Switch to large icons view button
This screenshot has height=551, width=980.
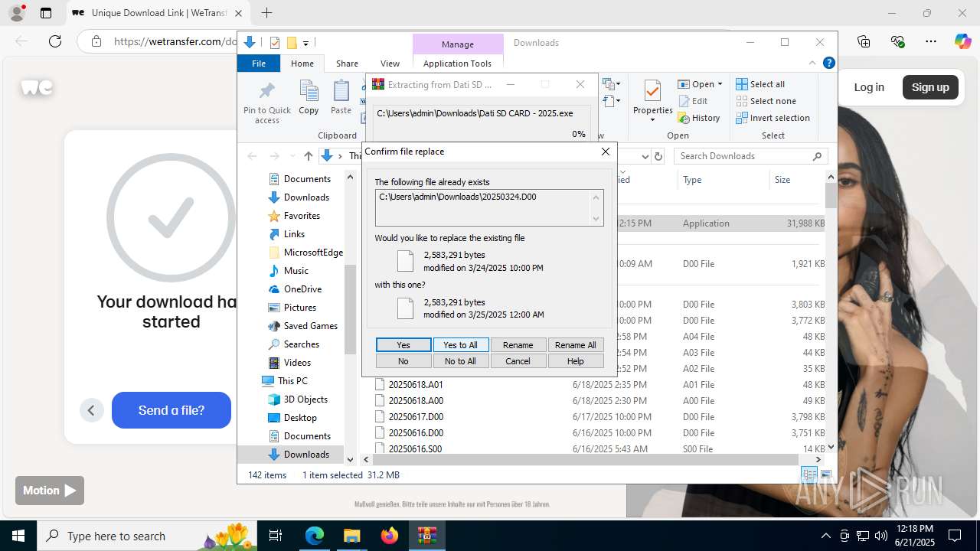click(826, 475)
